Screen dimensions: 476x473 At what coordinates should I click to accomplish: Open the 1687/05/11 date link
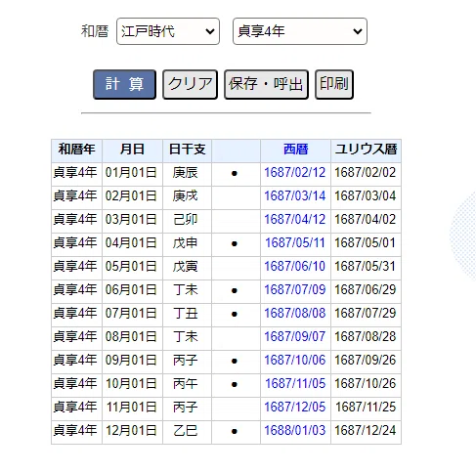pos(294,243)
